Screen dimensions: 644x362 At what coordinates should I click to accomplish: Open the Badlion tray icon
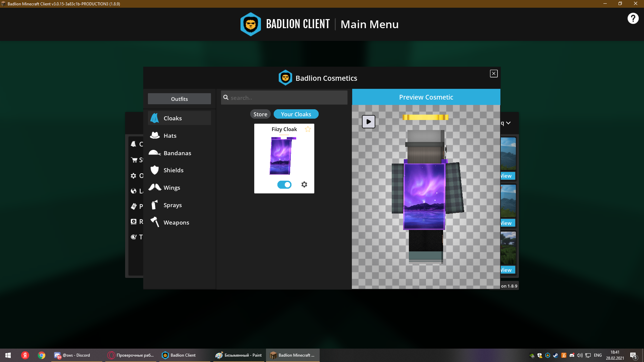[548, 355]
